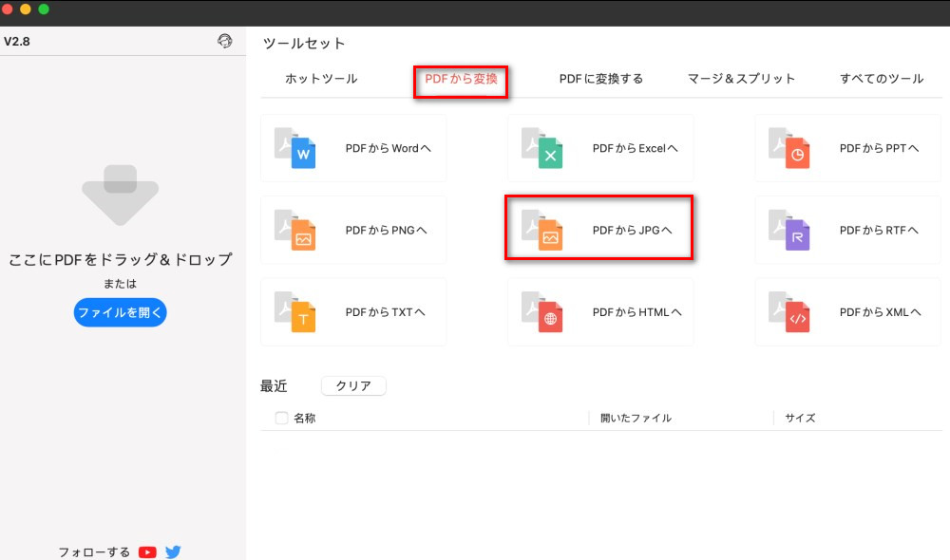Open the PDF to HTML converter

coord(599,312)
